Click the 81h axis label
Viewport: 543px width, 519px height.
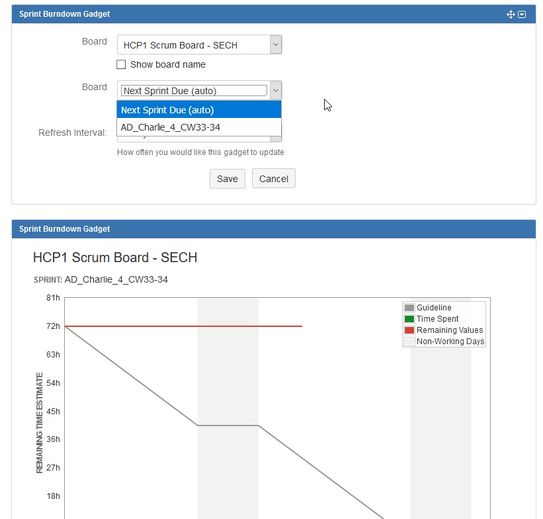[53, 298]
